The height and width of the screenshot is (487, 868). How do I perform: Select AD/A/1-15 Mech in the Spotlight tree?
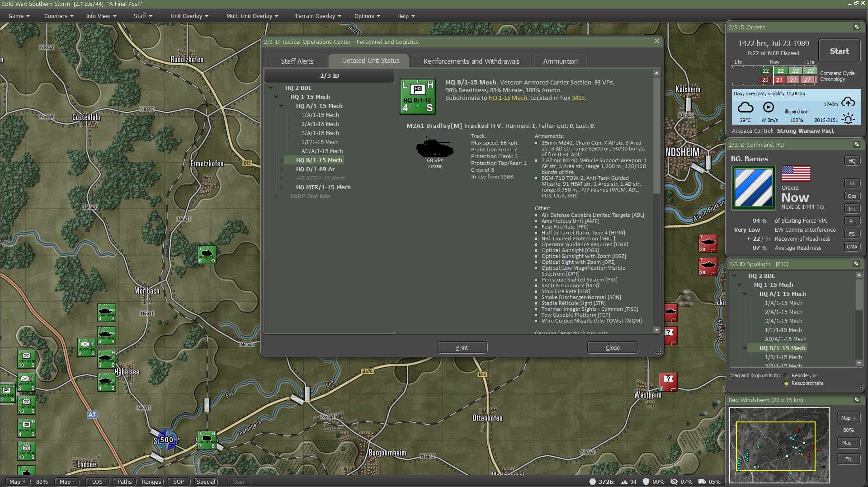click(785, 339)
